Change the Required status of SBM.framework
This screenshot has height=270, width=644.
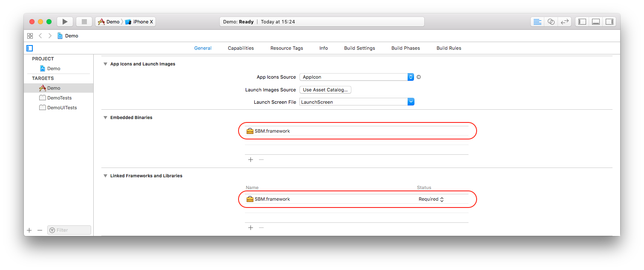tap(431, 199)
